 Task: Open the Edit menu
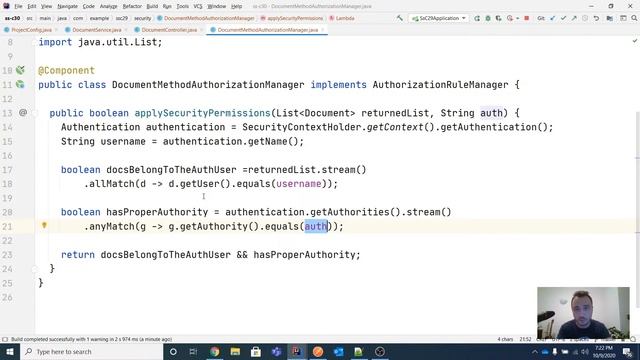point(32,6)
